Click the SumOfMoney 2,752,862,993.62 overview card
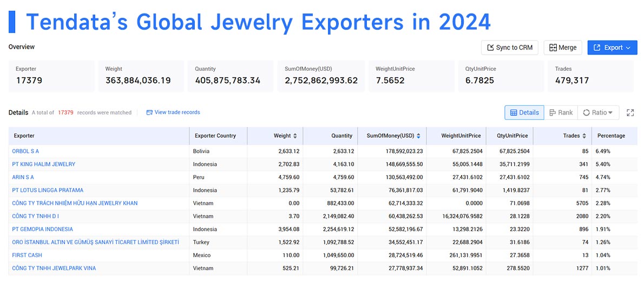The width and height of the screenshot is (644, 282). pyautogui.click(x=321, y=76)
